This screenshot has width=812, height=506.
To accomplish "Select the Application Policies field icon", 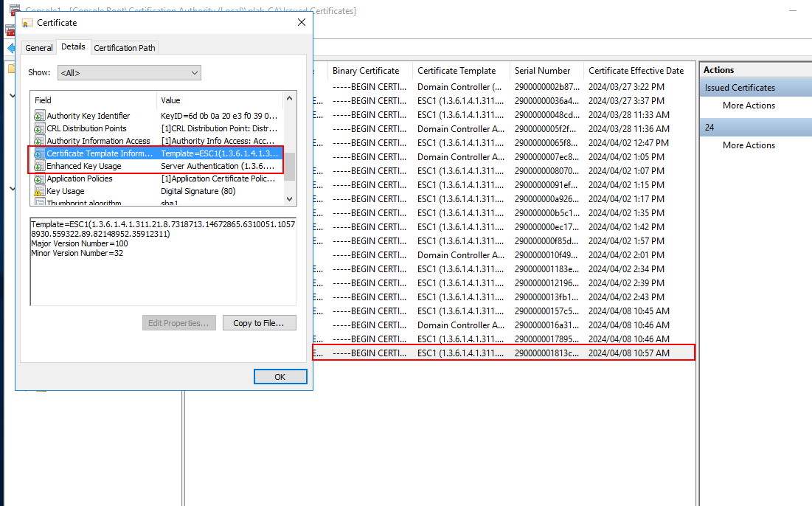I will 40,179.
